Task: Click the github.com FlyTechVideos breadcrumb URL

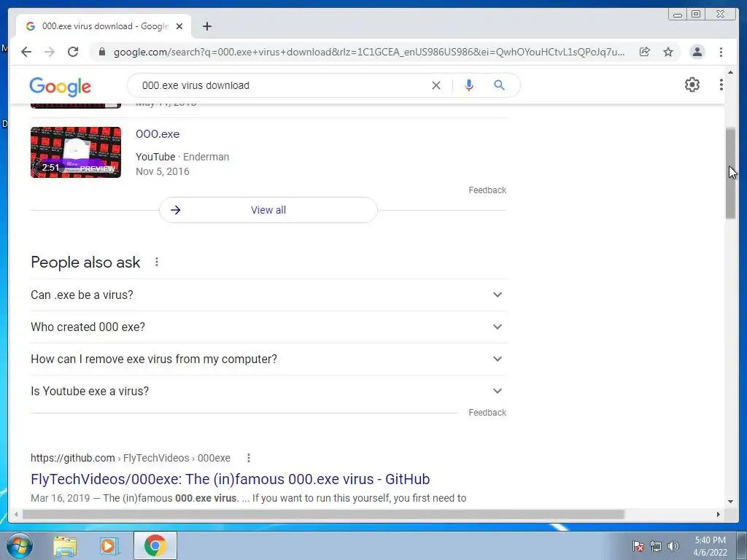Action: (131, 458)
